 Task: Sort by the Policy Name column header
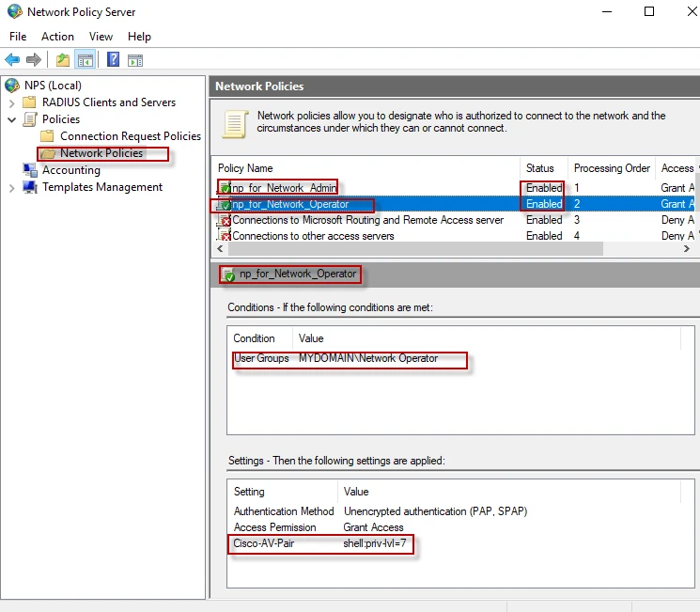coord(244,168)
